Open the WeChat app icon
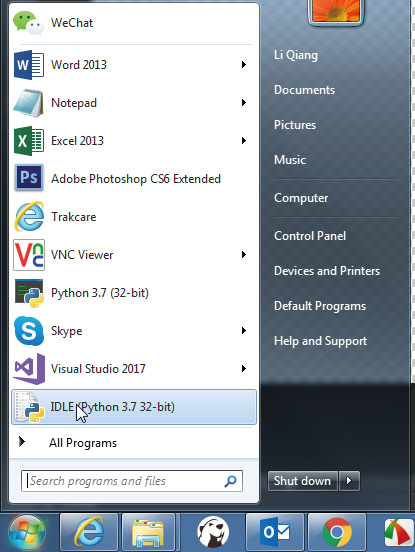This screenshot has width=415, height=552. 29,23
